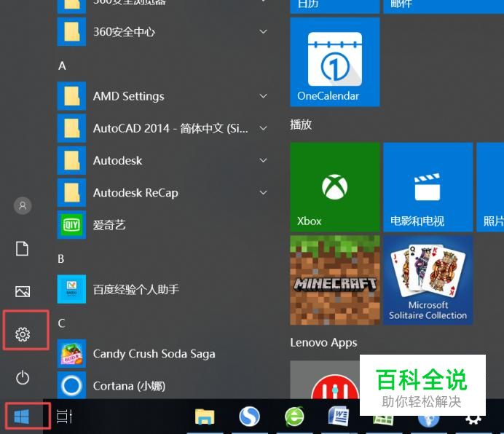The width and height of the screenshot is (504, 434).
Task: Open the Cortana circle icon
Action: (71, 386)
